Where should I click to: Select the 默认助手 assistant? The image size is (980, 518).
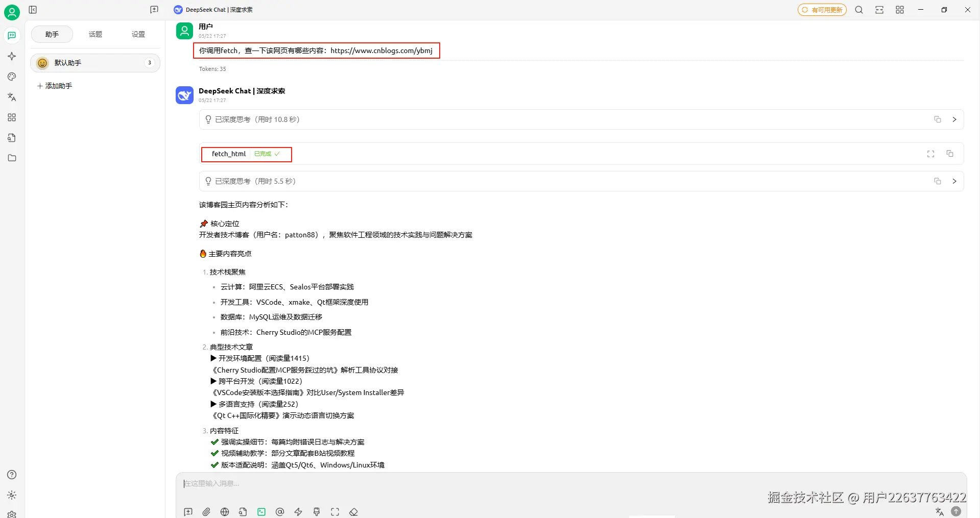click(x=95, y=63)
